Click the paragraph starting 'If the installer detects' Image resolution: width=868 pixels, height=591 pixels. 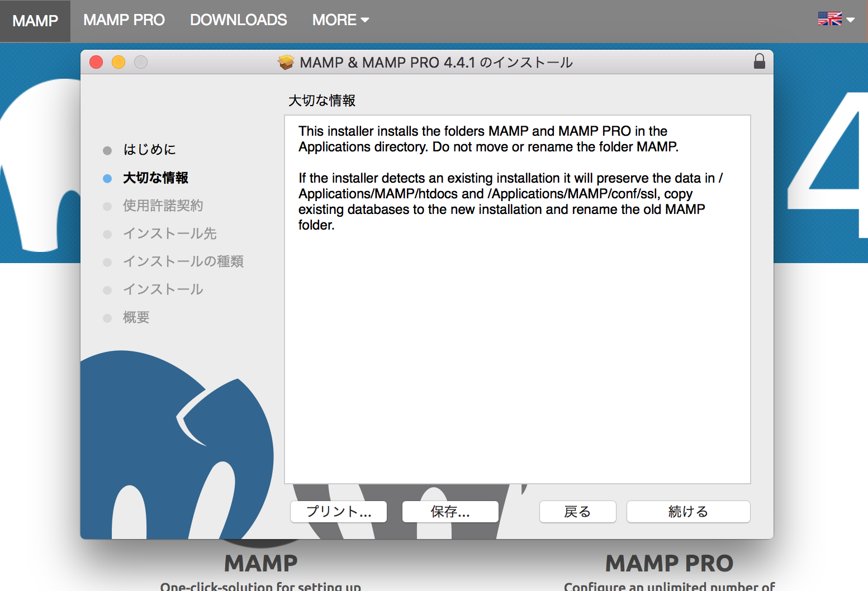point(511,202)
